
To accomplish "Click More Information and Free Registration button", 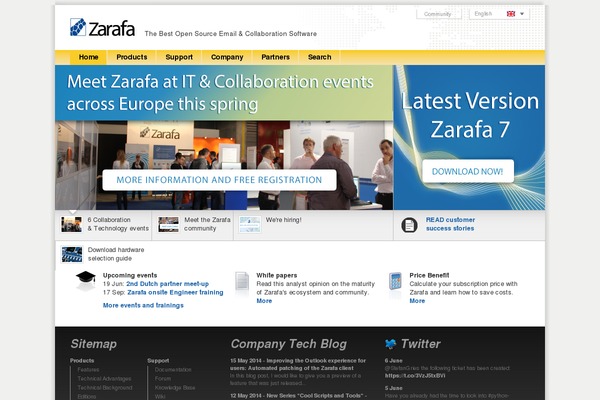I will [x=219, y=180].
